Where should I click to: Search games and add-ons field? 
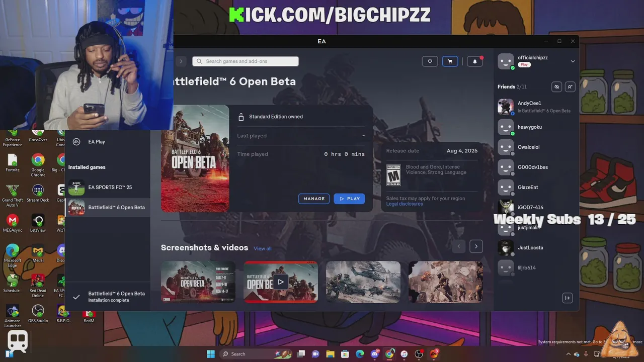pyautogui.click(x=246, y=61)
